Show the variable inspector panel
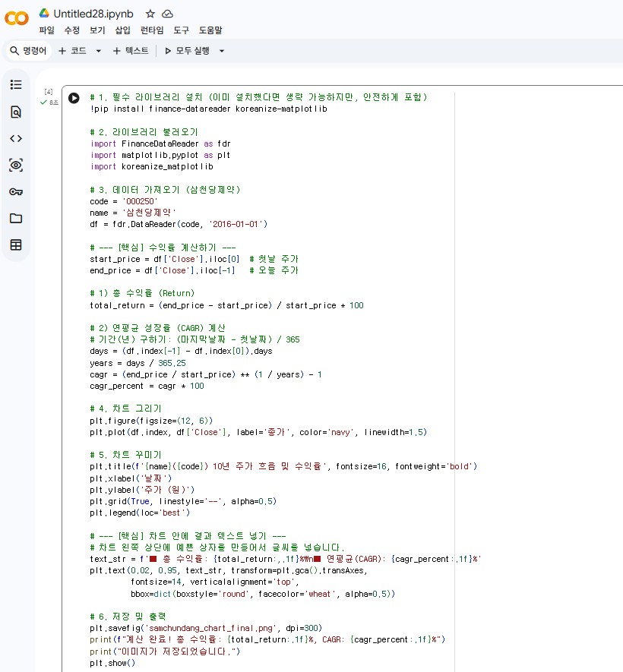Screen dimensions: 623x672 [16, 165]
